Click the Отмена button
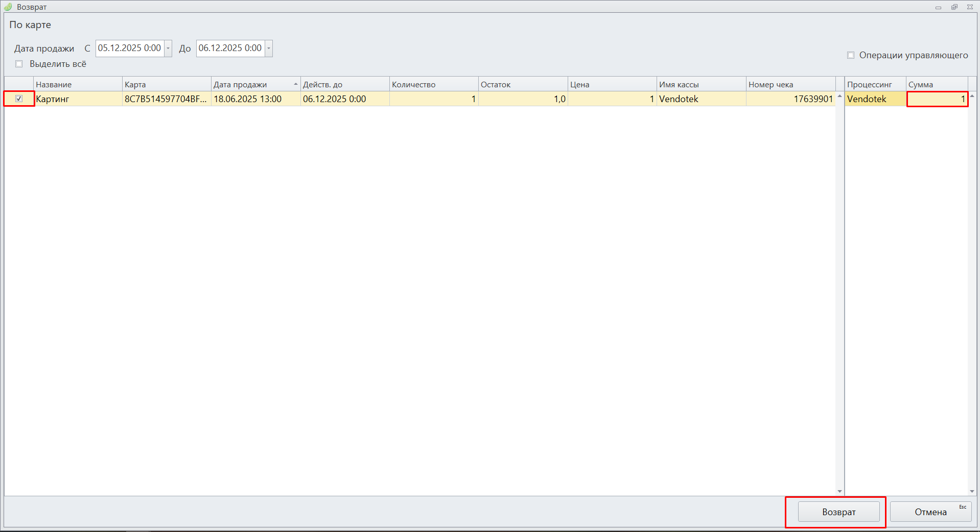This screenshot has width=980, height=532. tap(930, 512)
